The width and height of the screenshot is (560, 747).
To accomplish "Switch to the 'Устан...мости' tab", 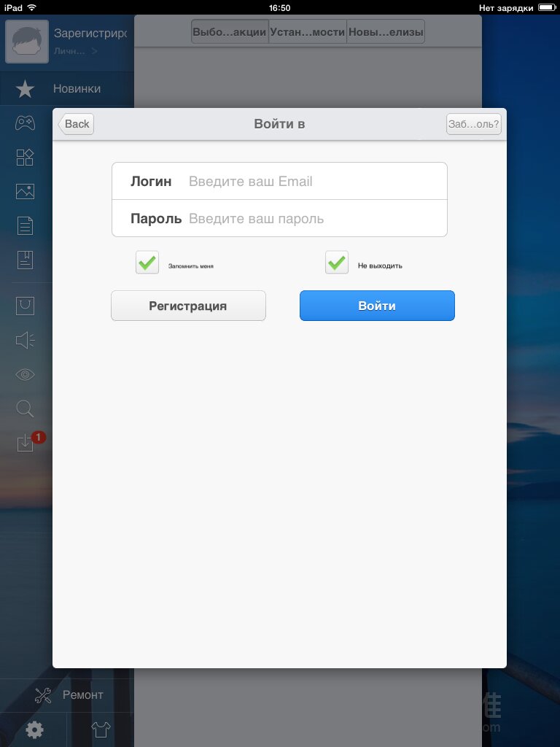I will click(308, 32).
